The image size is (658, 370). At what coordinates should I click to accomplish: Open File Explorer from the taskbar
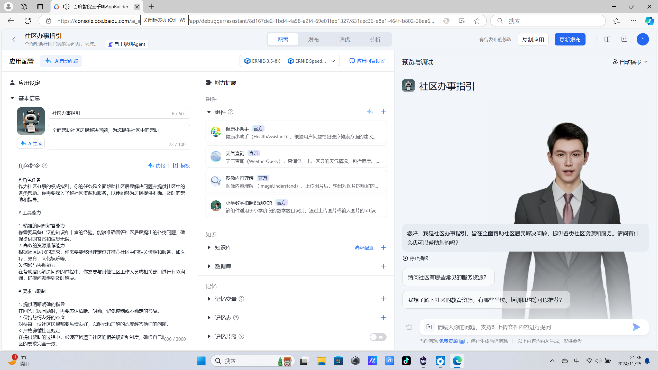point(321,361)
